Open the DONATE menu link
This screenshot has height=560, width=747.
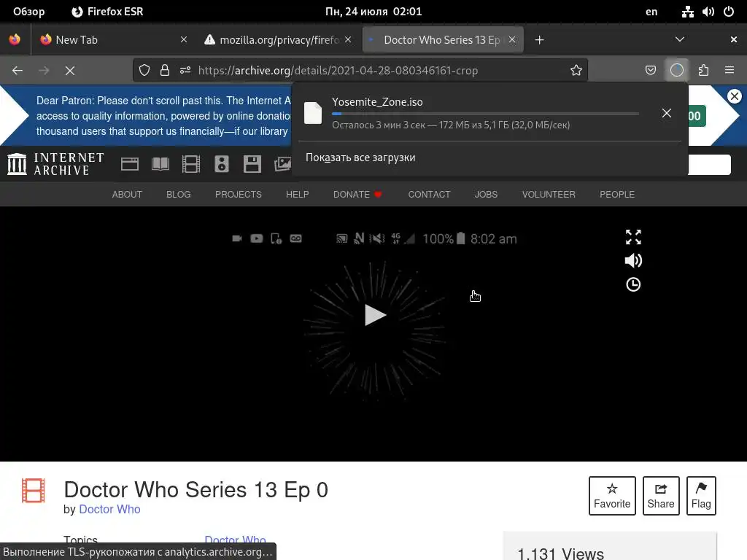[x=357, y=194]
